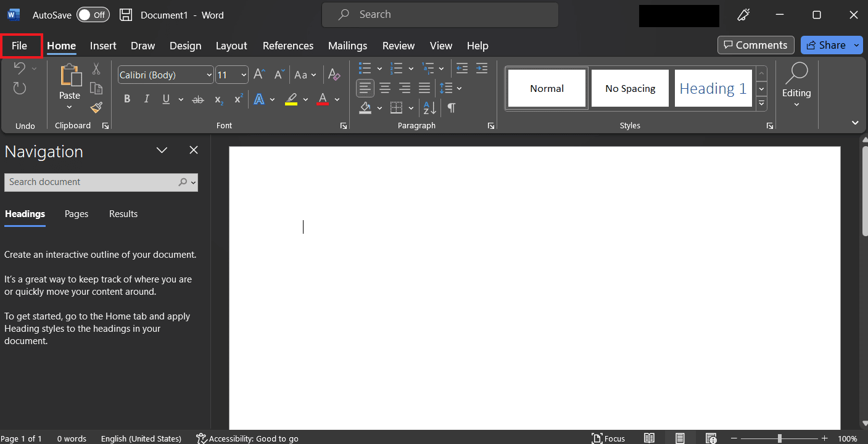The width and height of the screenshot is (868, 444).
Task: Center align the paragraph text
Action: click(x=385, y=88)
